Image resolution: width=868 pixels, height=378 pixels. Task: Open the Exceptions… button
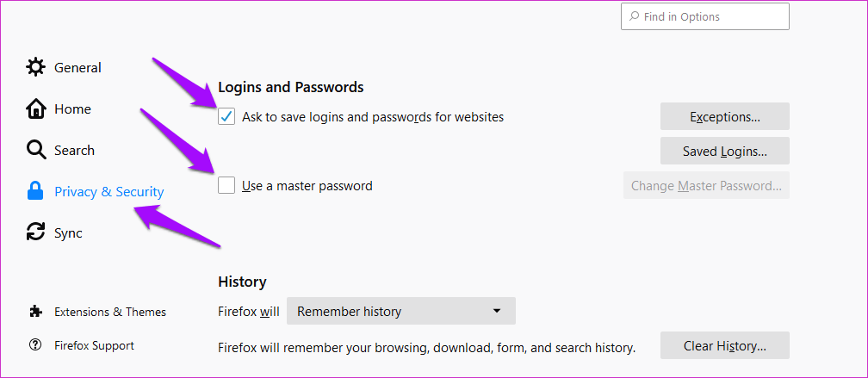click(725, 116)
